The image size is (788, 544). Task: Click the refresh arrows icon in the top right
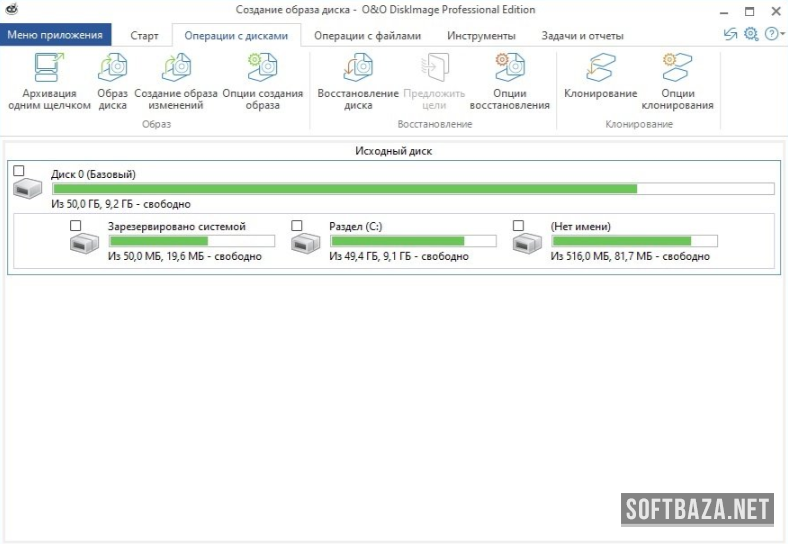click(731, 34)
